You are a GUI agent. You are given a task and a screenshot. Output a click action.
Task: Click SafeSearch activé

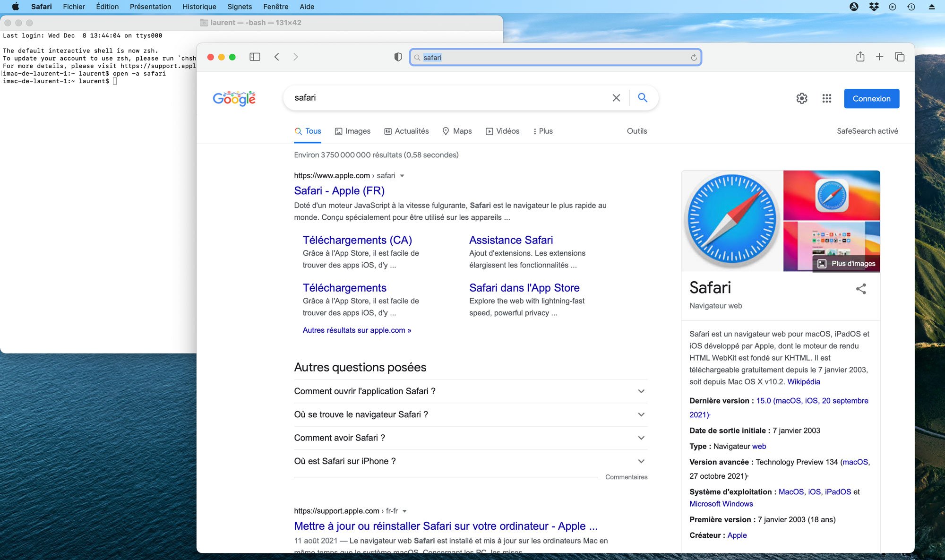point(868,131)
